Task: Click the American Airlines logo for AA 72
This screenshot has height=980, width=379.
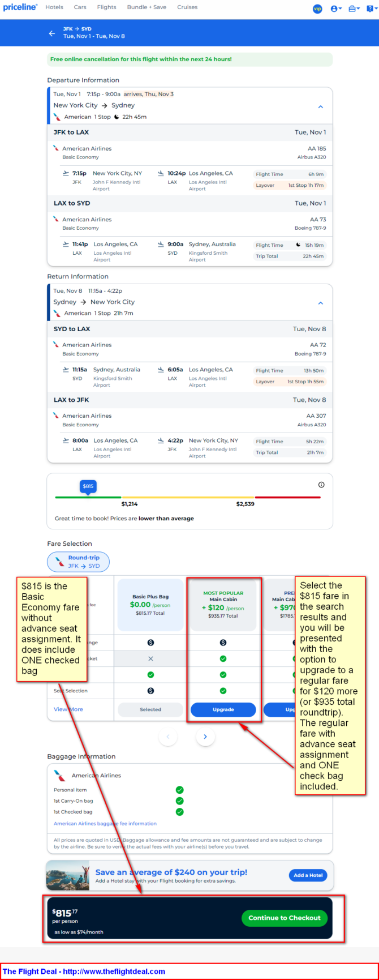Action: coord(56,345)
